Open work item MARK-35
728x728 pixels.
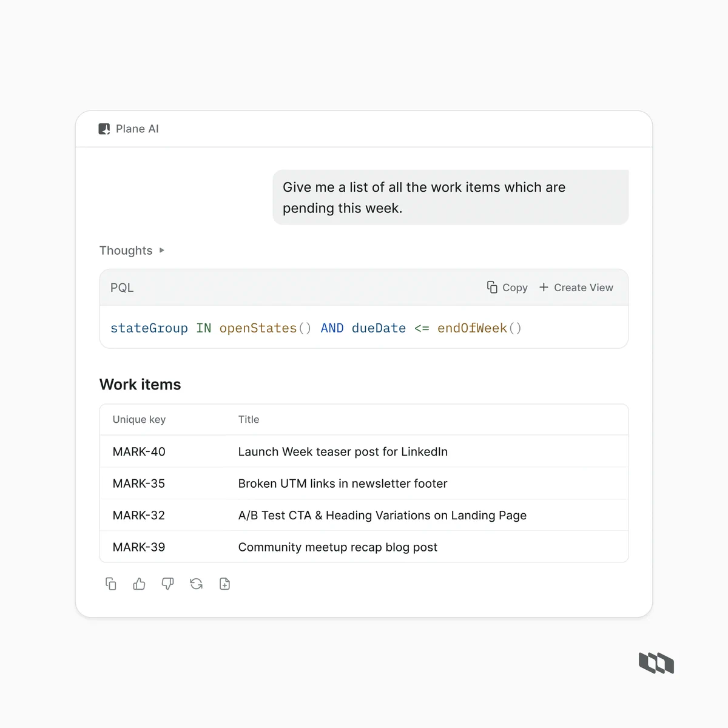[x=139, y=484]
